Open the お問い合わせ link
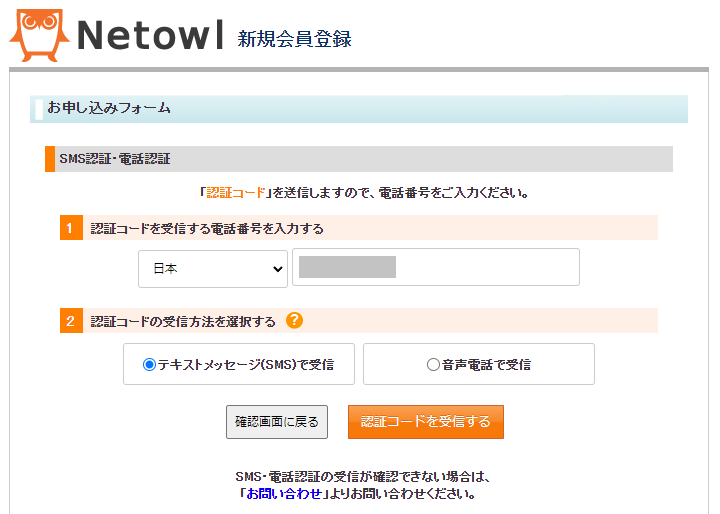 (284, 494)
